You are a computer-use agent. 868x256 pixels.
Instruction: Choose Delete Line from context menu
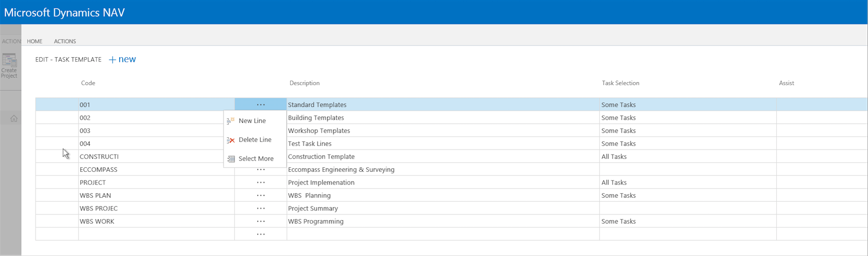tap(255, 140)
